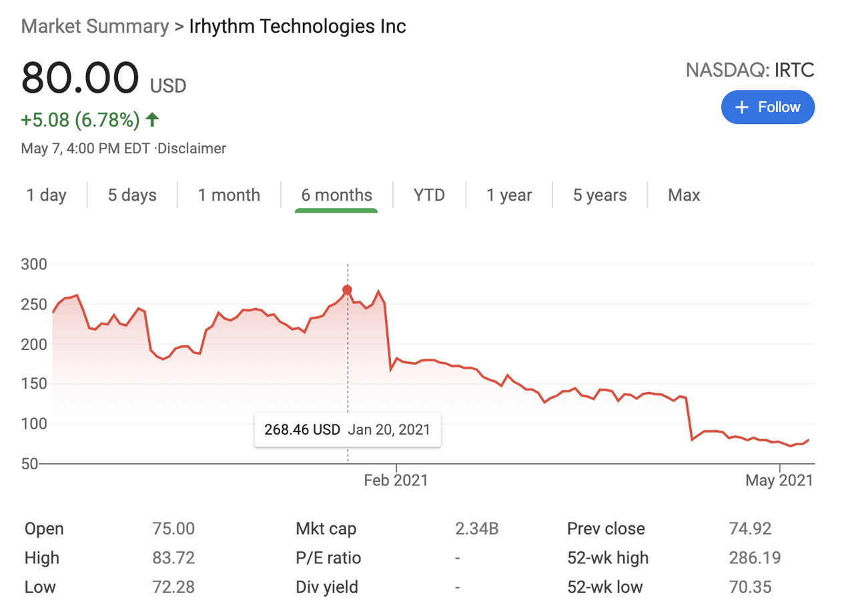Viewport: 854px width, 616px height.
Task: Click the Div yield label
Action: [x=327, y=587]
